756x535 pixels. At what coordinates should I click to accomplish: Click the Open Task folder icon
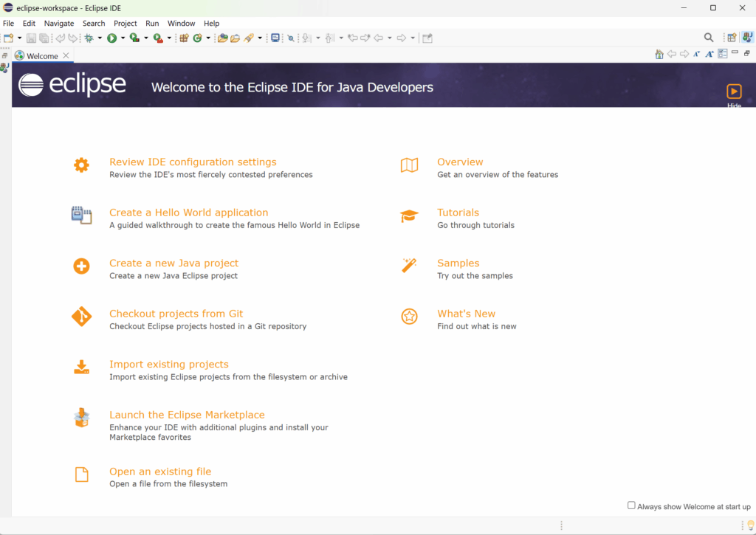point(236,38)
